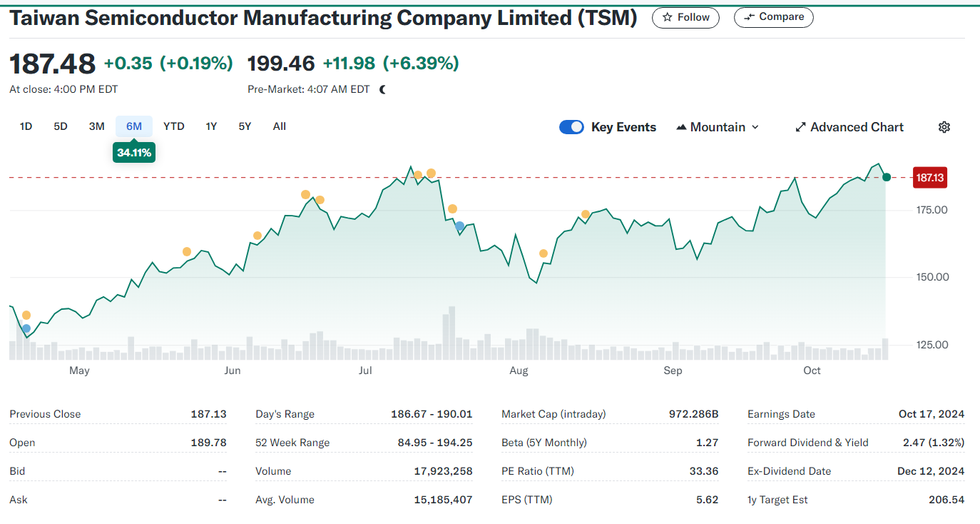Click the yellow event marker in early June
The width and height of the screenshot is (980, 524).
257,236
